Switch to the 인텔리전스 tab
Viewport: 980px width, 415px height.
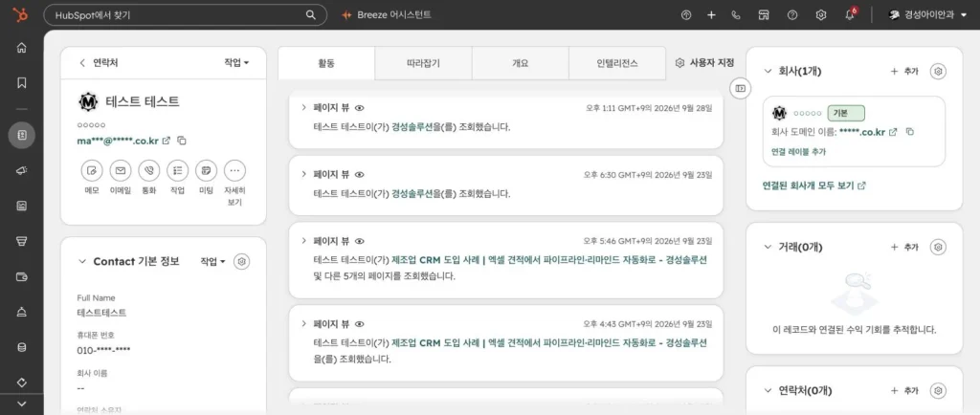point(617,63)
